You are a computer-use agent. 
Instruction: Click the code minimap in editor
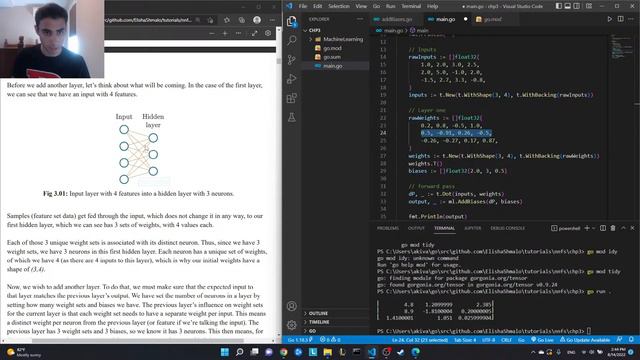point(621,46)
